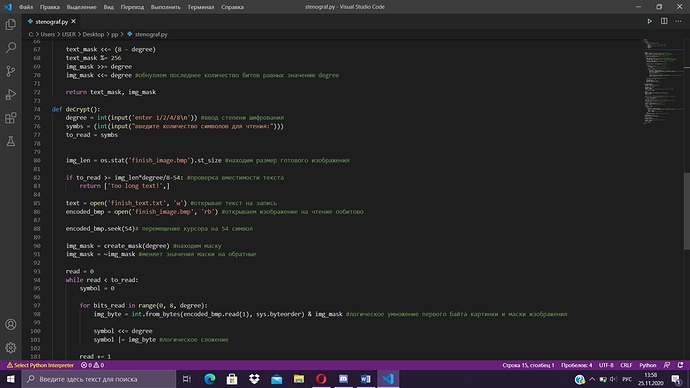Run Python file with play button
The height and width of the screenshot is (388, 690).
649,21
